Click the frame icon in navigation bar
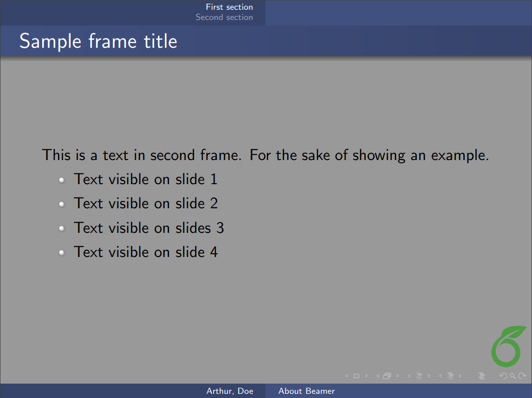The height and width of the screenshot is (398, 532). [387, 376]
